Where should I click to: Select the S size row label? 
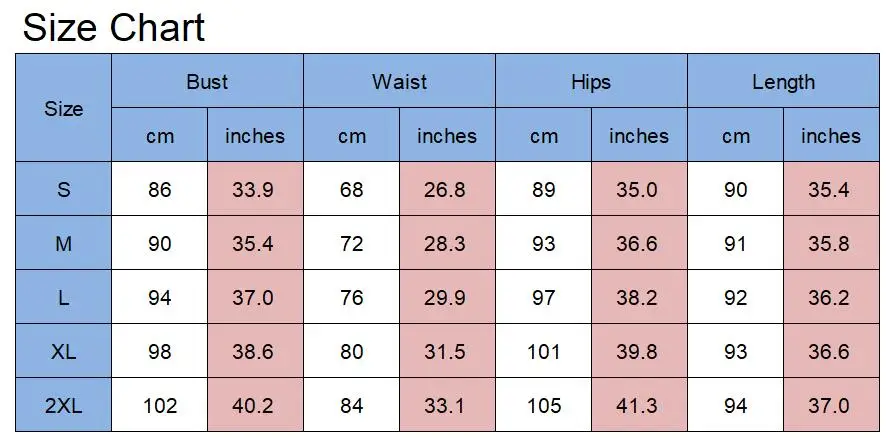(x=63, y=189)
